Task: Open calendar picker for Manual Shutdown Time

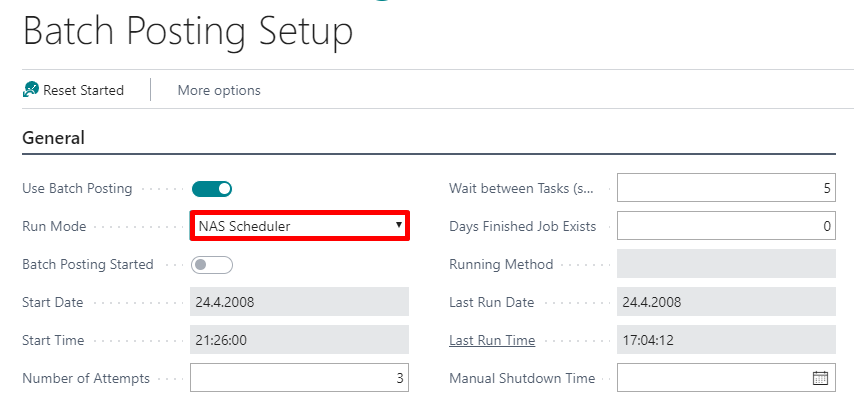Action: (x=821, y=378)
